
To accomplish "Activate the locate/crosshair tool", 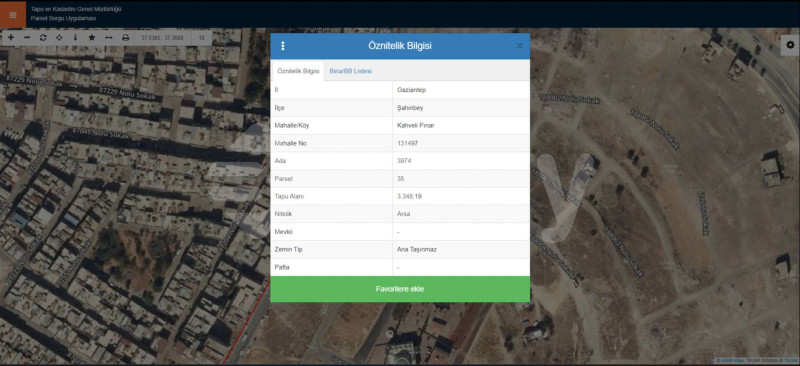I will pyautogui.click(x=59, y=38).
